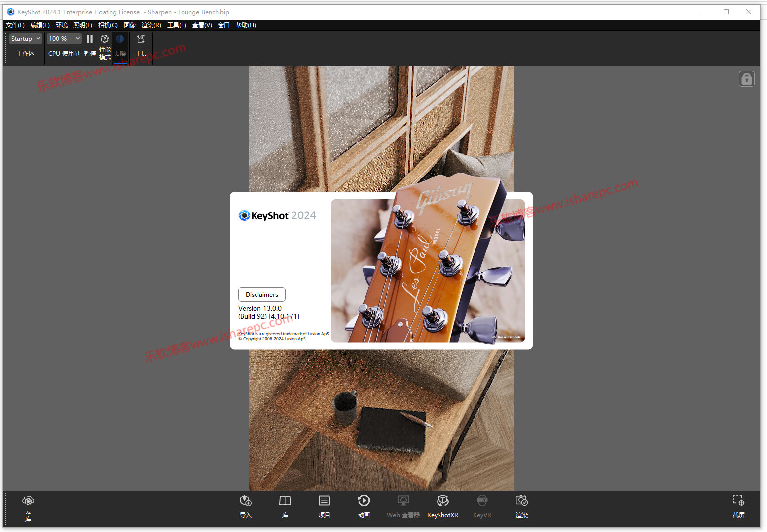Open the Lighting menu

click(83, 25)
